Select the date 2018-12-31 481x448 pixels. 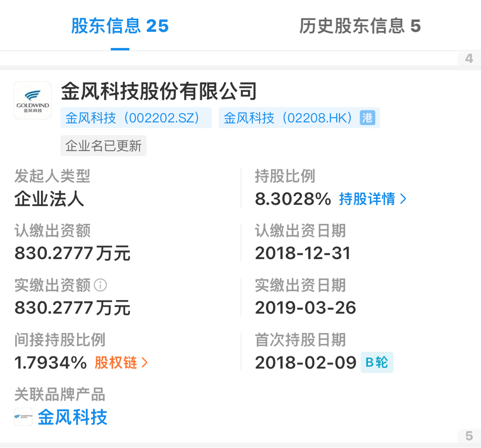303,253
